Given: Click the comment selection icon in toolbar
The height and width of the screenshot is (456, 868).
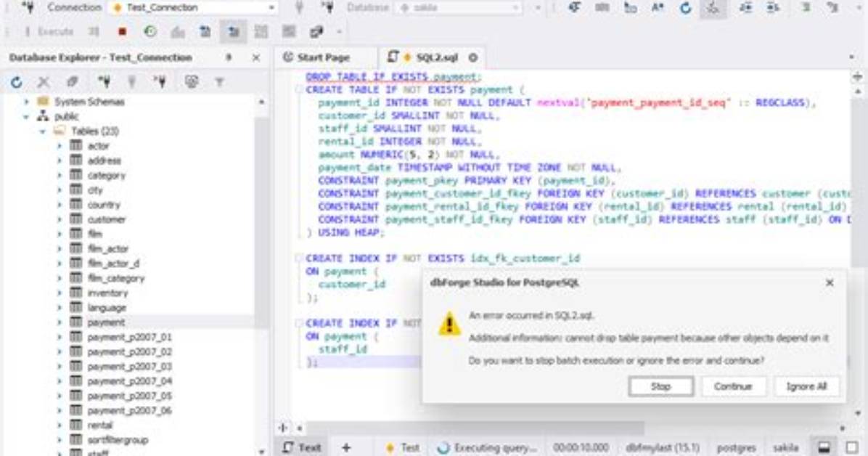Looking at the screenshot, I should tap(806, 7).
